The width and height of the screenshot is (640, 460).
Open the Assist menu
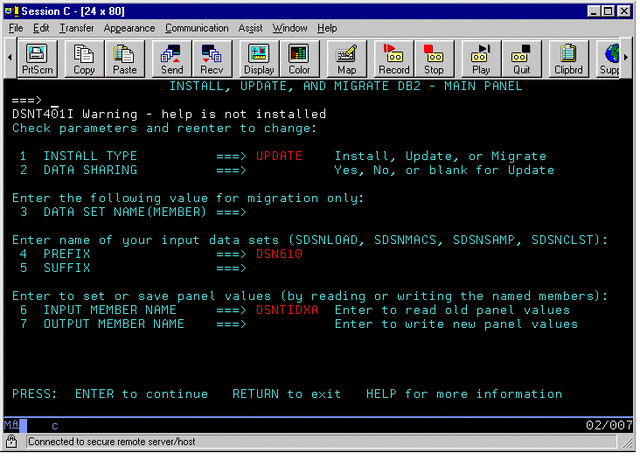250,28
